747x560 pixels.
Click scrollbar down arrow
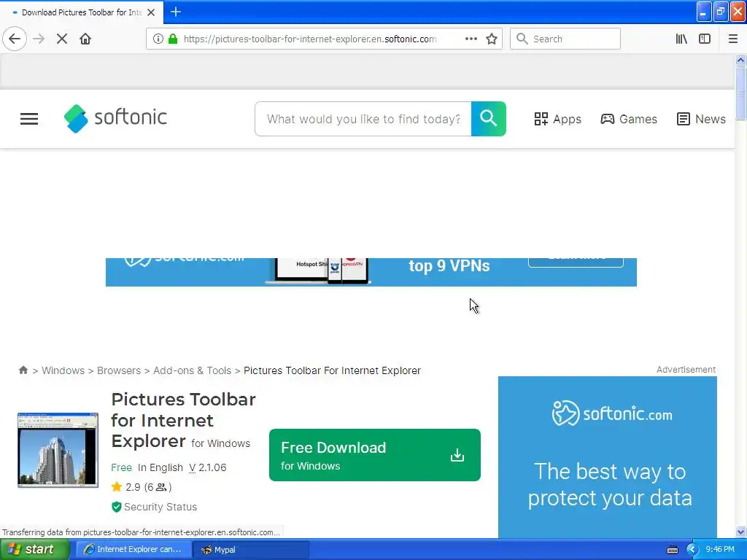[x=740, y=532]
